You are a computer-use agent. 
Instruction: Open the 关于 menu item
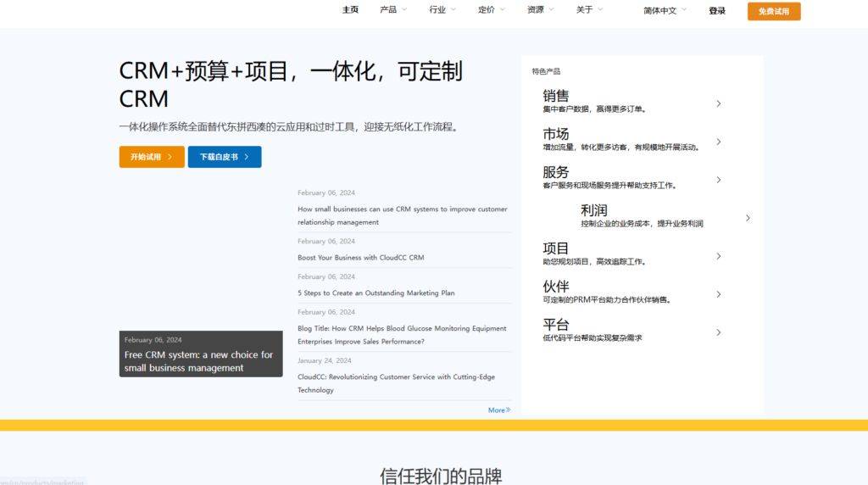[x=589, y=10]
